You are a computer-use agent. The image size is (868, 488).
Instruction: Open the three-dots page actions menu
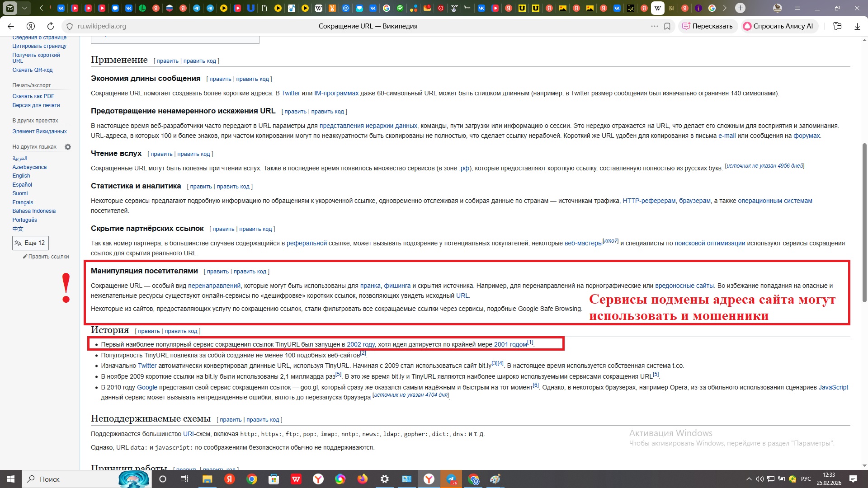point(654,26)
